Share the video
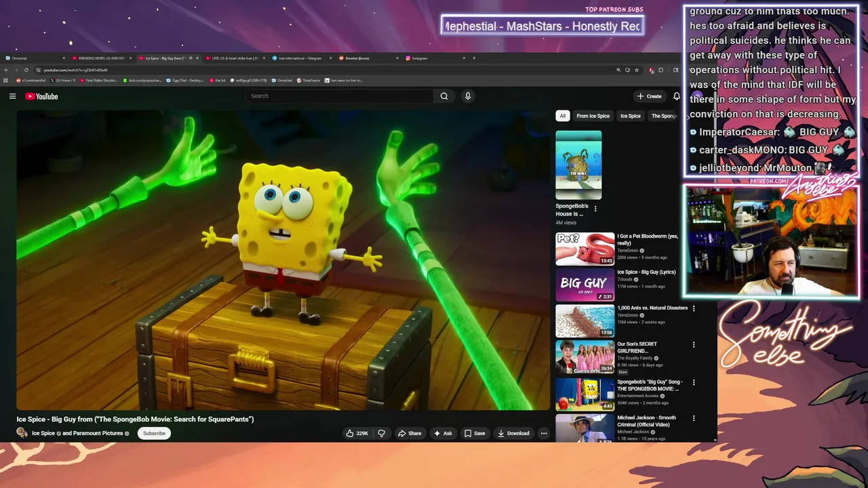 [410, 433]
